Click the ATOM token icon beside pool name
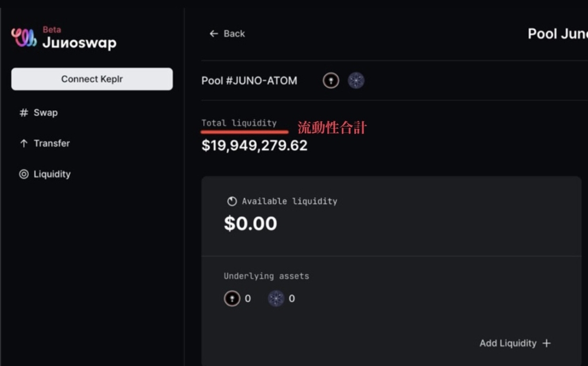Viewport: 588px width, 366px height. 356,80
